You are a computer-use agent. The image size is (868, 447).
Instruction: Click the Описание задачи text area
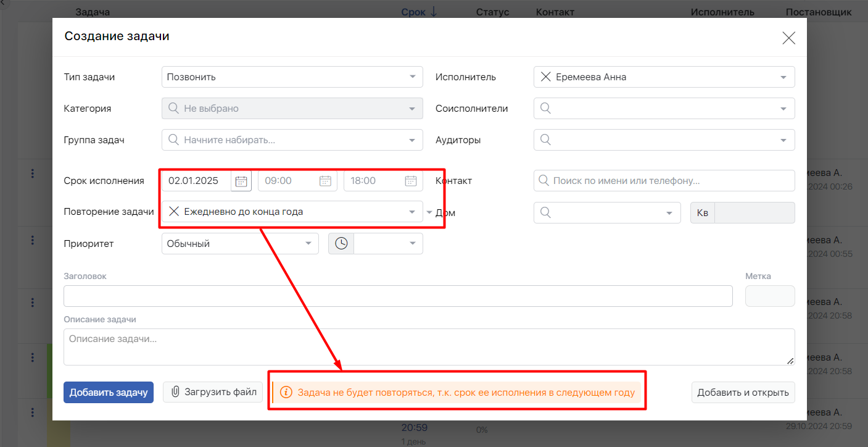pyautogui.click(x=429, y=346)
